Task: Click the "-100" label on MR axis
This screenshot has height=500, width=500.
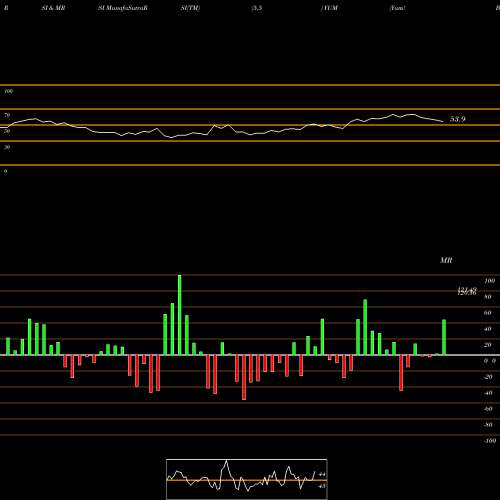Action: [x=489, y=441]
